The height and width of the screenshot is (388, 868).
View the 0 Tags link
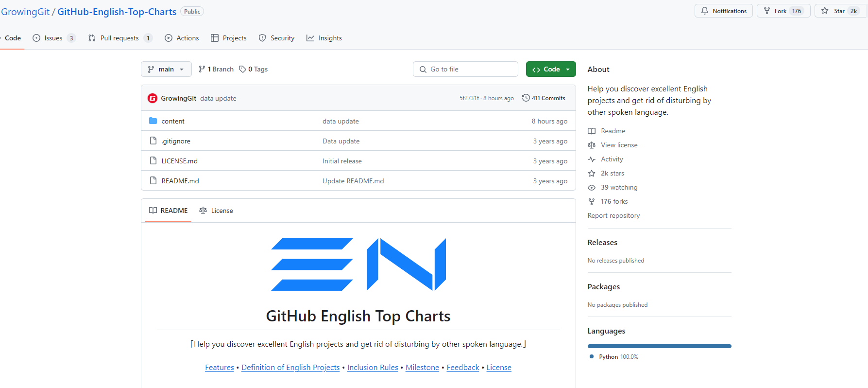coord(254,69)
